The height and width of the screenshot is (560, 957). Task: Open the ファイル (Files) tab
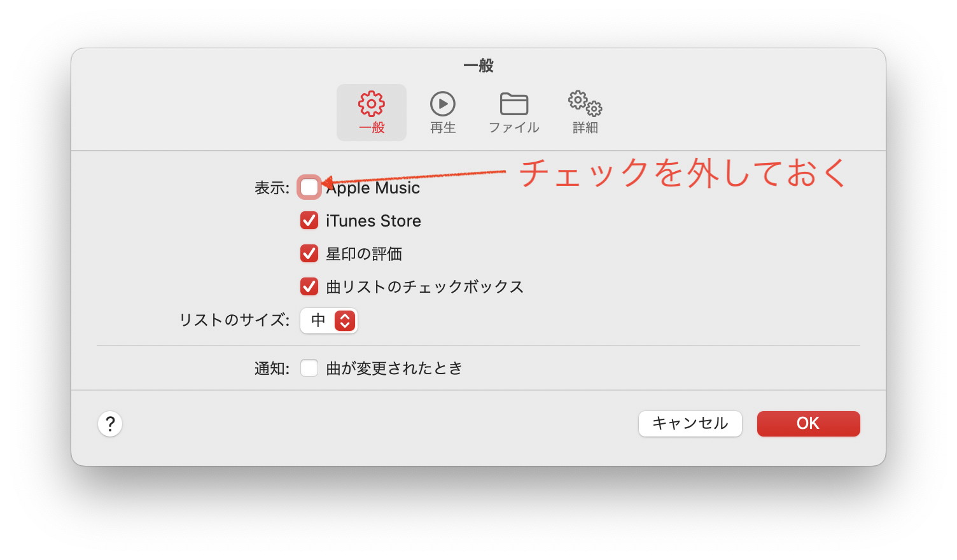point(514,113)
